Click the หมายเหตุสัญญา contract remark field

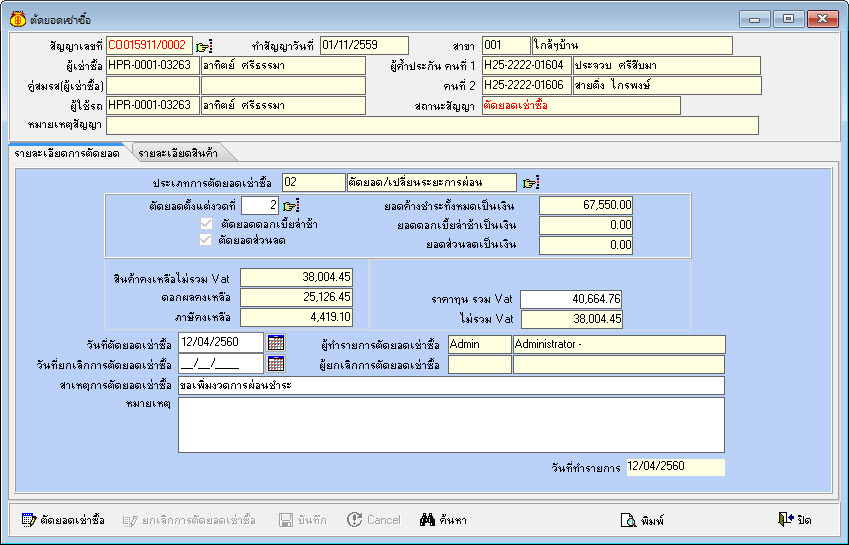[x=432, y=126]
